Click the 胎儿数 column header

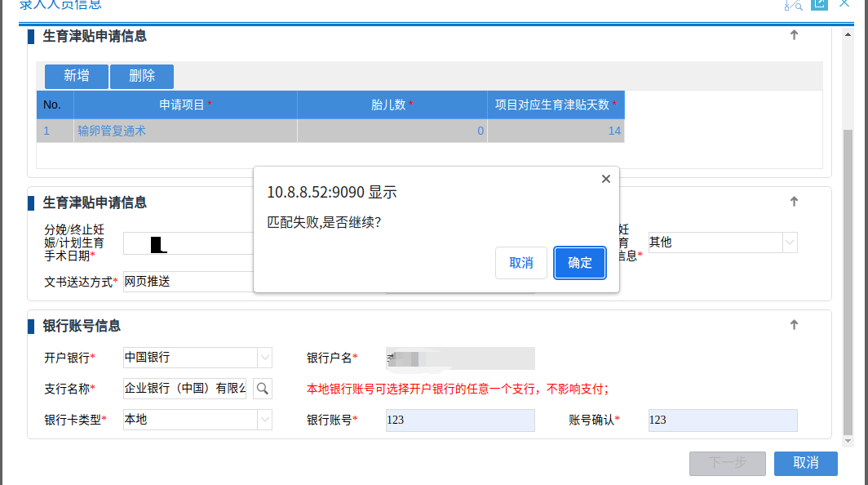tap(392, 105)
